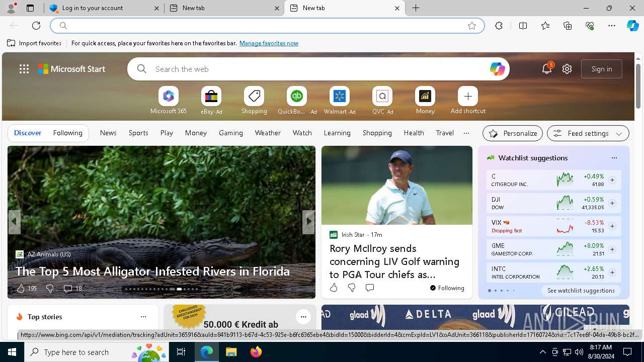The image size is (644, 362).
Task: Go to previous carousel story
Action: [14, 222]
